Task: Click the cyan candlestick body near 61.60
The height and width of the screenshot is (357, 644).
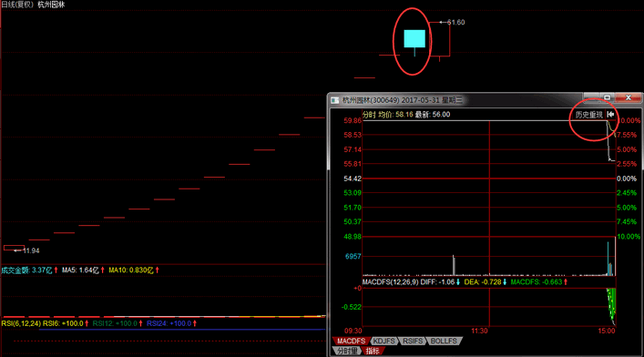Action: [x=414, y=38]
